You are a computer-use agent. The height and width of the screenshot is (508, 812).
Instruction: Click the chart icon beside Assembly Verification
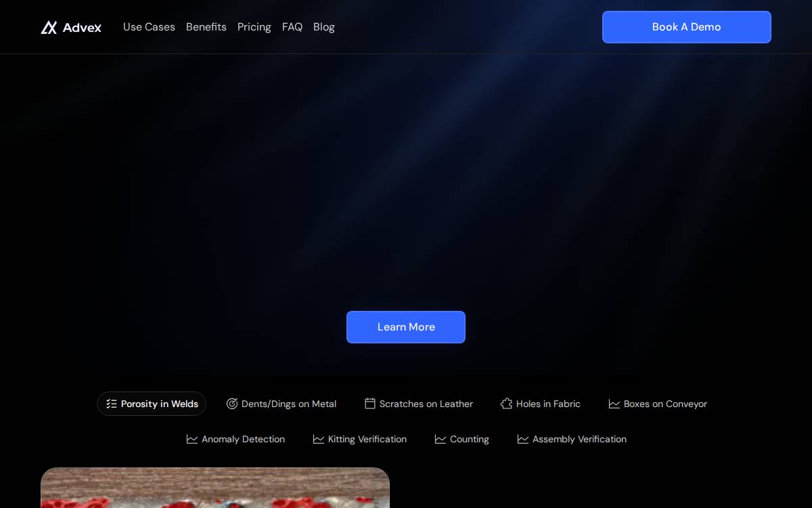(x=523, y=439)
